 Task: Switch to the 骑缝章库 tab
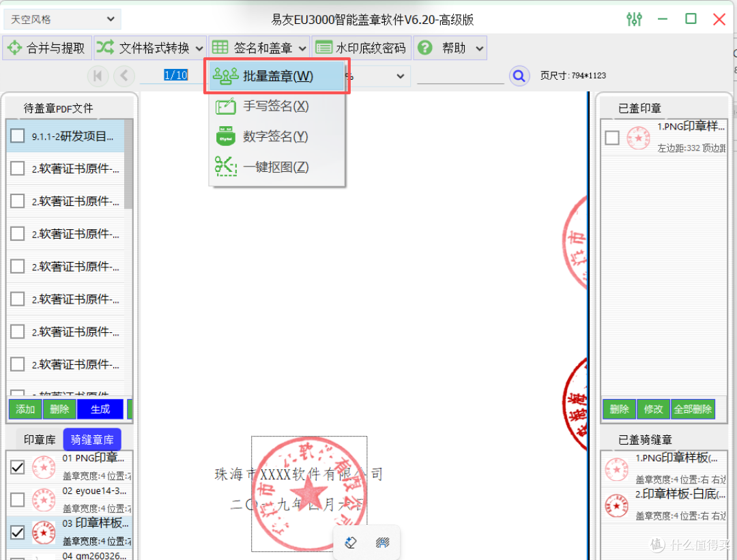(x=92, y=440)
